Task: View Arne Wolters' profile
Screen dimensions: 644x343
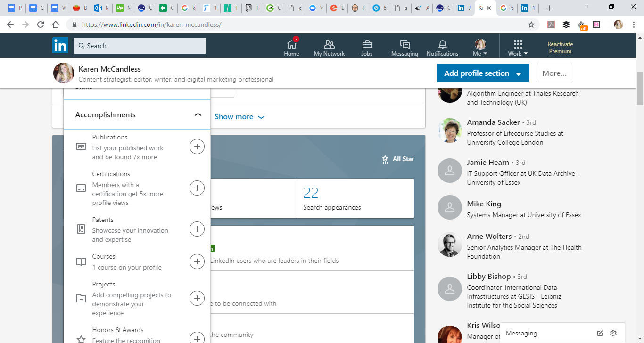Action: point(489,237)
